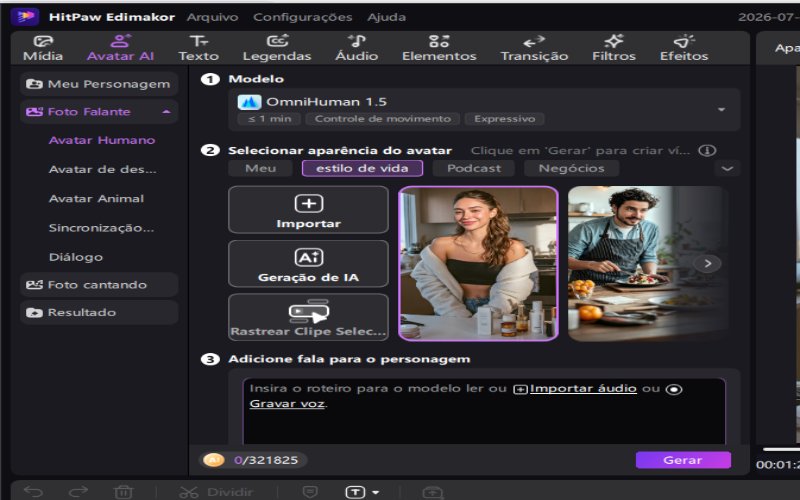Click the Gravar voz link
800x500 pixels.
pyautogui.click(x=287, y=404)
